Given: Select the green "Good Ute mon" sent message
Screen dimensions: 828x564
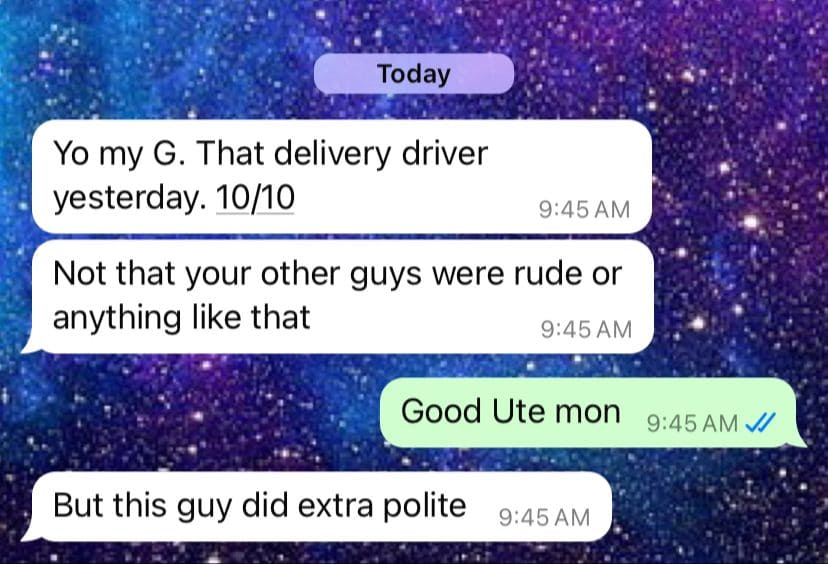Looking at the screenshot, I should point(592,412).
